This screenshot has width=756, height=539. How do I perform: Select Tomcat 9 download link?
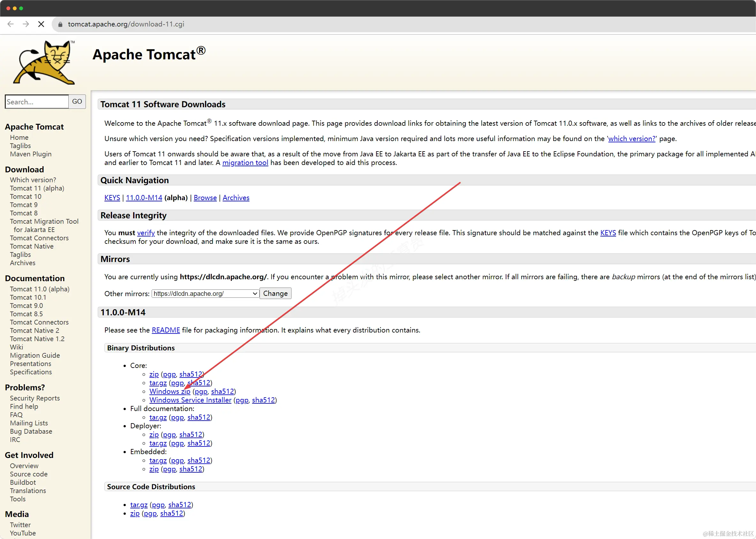(x=24, y=205)
